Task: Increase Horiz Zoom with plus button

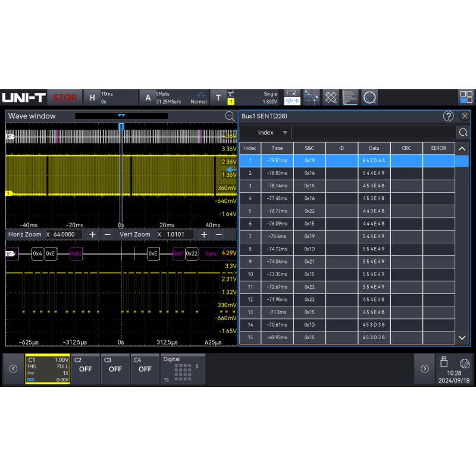Action: coord(93,234)
